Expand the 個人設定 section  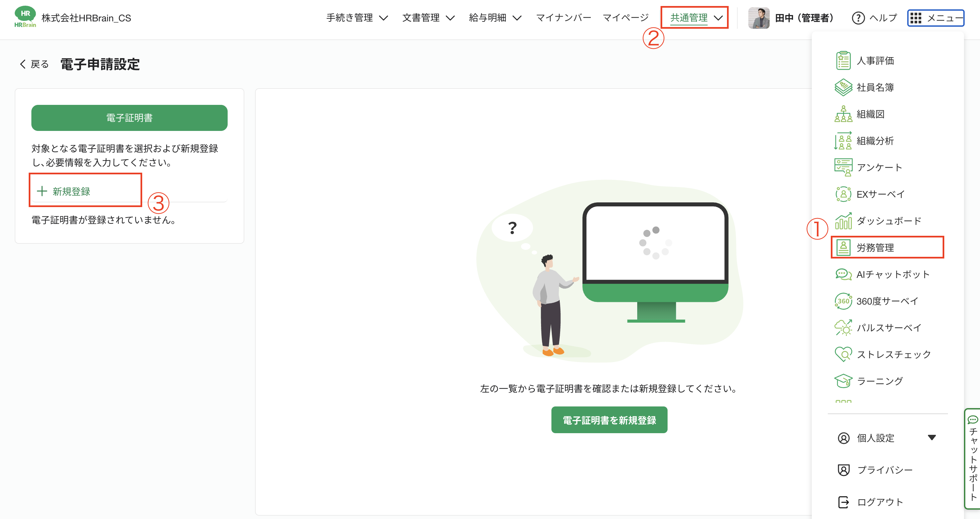876,438
